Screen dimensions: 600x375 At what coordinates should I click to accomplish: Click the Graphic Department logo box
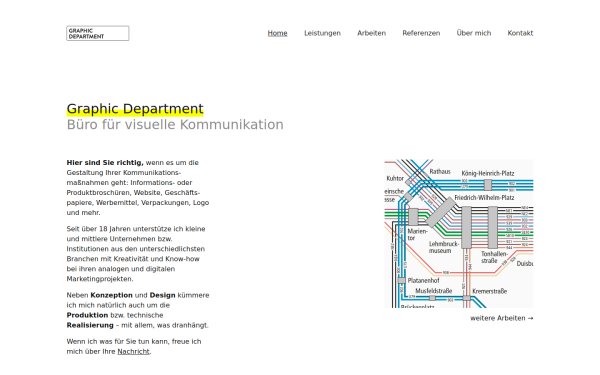[x=98, y=33]
